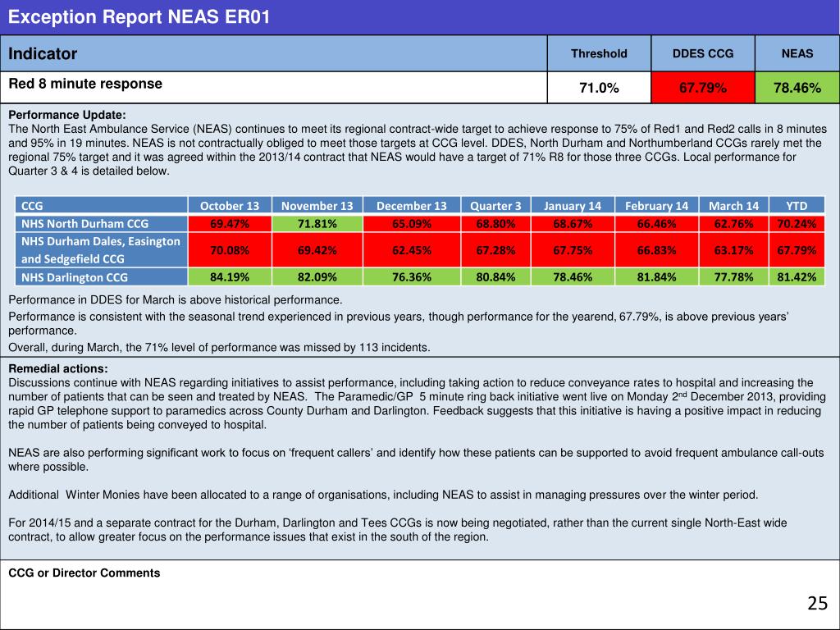Click sentence about 71% missed by 113 incidents
Viewport: 840px width, 630px height.
click(219, 347)
